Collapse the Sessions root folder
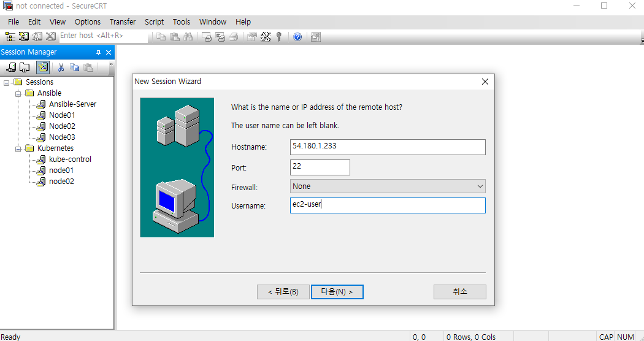The height and width of the screenshot is (341, 644). pos(7,83)
